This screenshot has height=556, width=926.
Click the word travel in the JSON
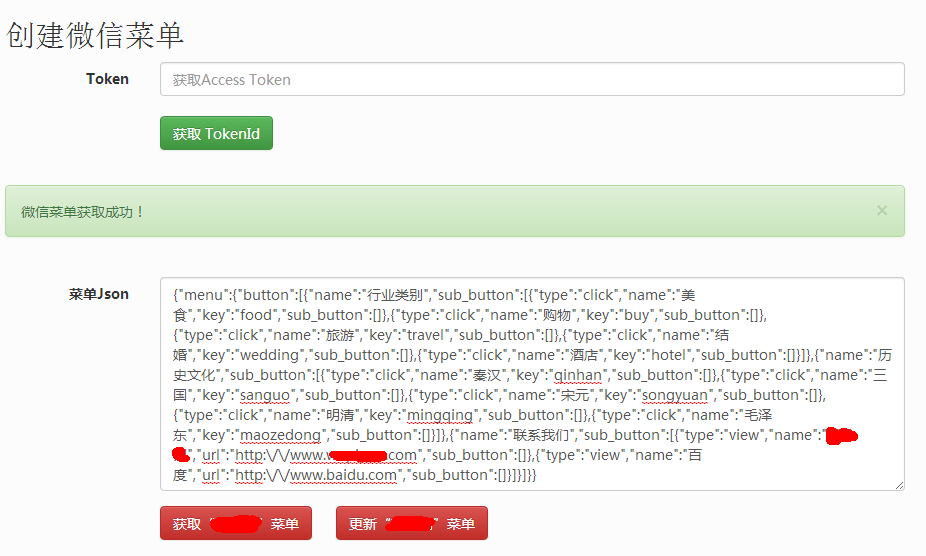(x=425, y=335)
